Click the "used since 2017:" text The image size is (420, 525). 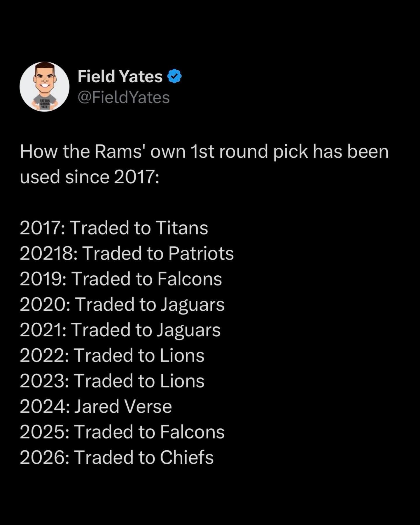(x=90, y=177)
